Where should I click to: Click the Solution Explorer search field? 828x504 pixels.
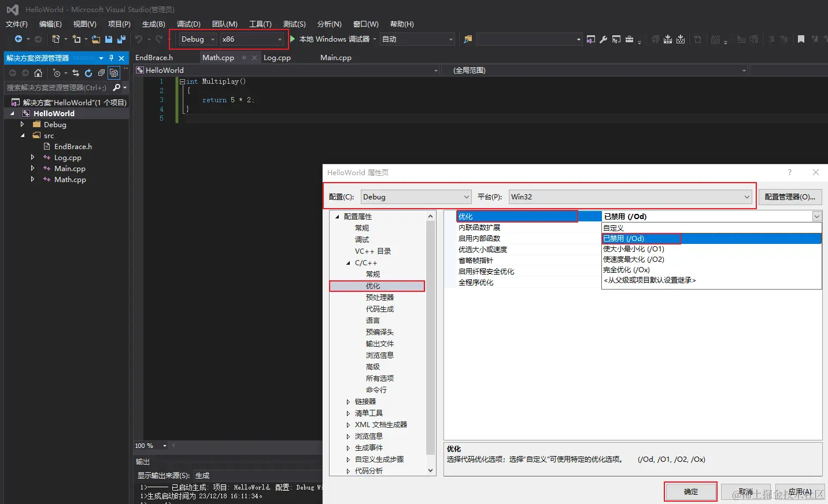(x=58, y=87)
